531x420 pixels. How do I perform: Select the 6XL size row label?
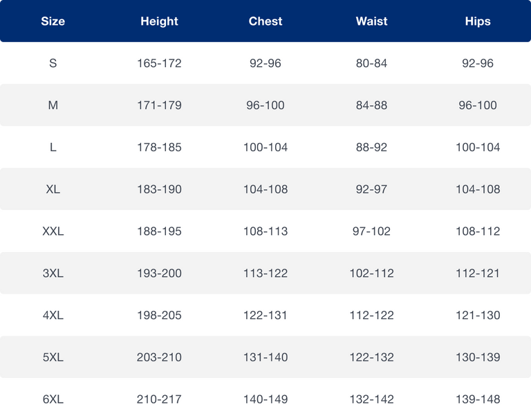53,399
